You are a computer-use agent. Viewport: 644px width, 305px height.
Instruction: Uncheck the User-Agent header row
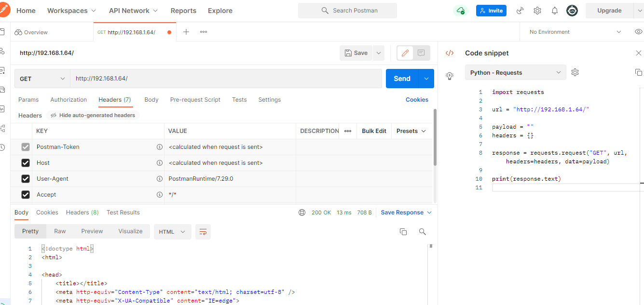[25, 178]
